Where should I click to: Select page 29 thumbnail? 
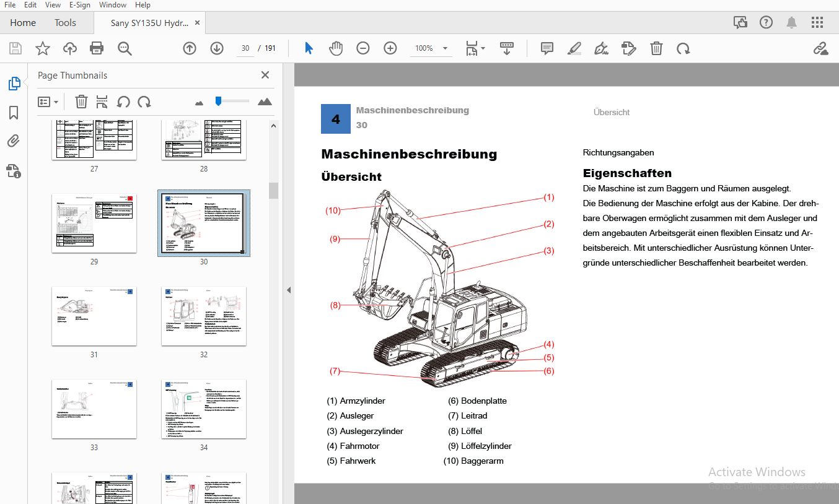click(x=94, y=224)
